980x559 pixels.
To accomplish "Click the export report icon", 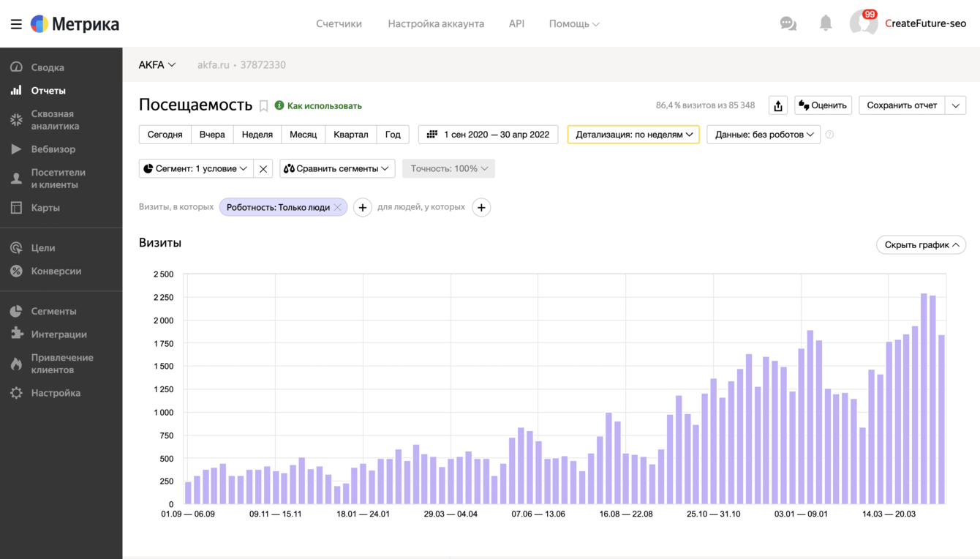I will pos(778,105).
